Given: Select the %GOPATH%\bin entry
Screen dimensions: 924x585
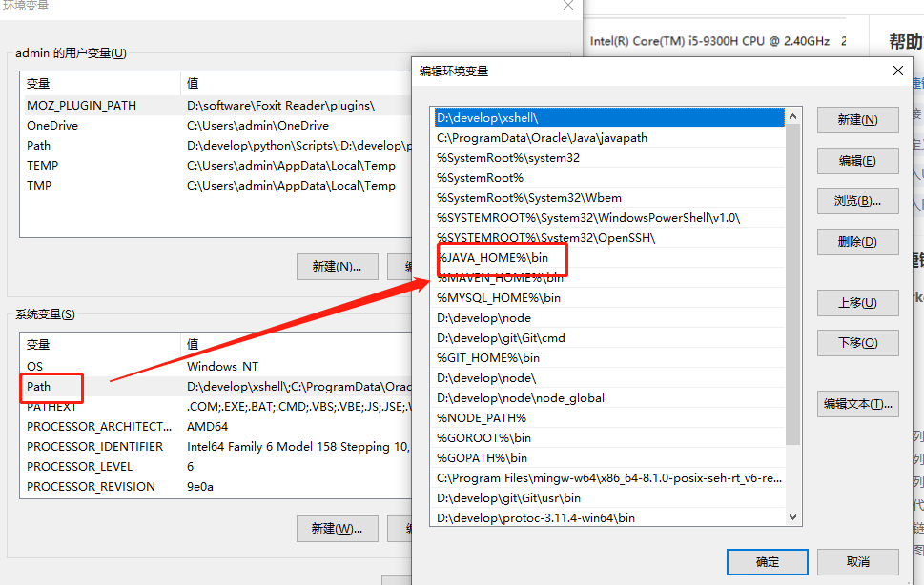Looking at the screenshot, I should (x=609, y=458).
